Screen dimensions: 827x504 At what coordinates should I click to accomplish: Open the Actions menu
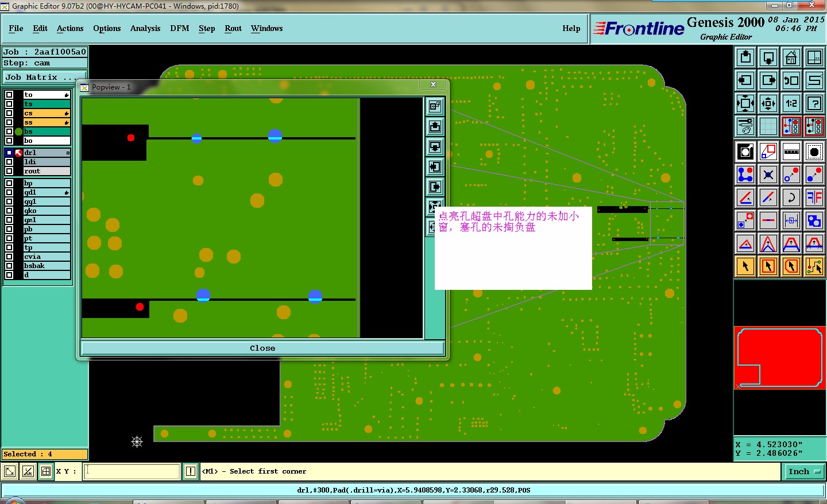(70, 28)
